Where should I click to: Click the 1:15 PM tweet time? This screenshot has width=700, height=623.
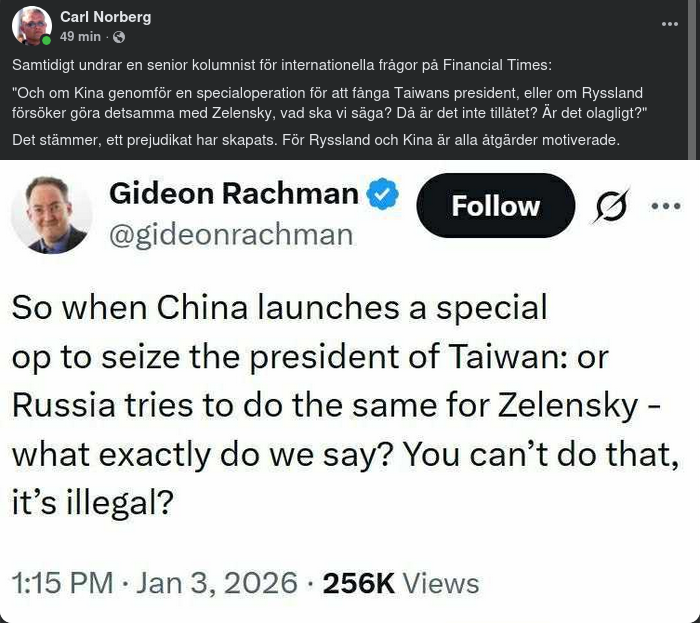point(54,582)
